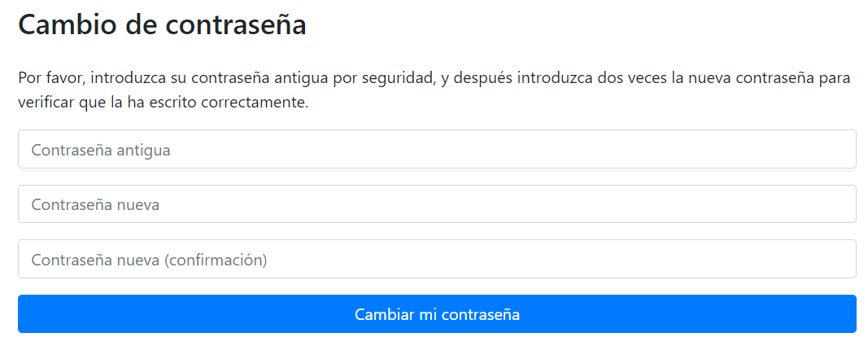Viewport: 868px width, 346px height.
Task: Click the 'Contraseña nueva' placeholder text
Action: coord(95,205)
